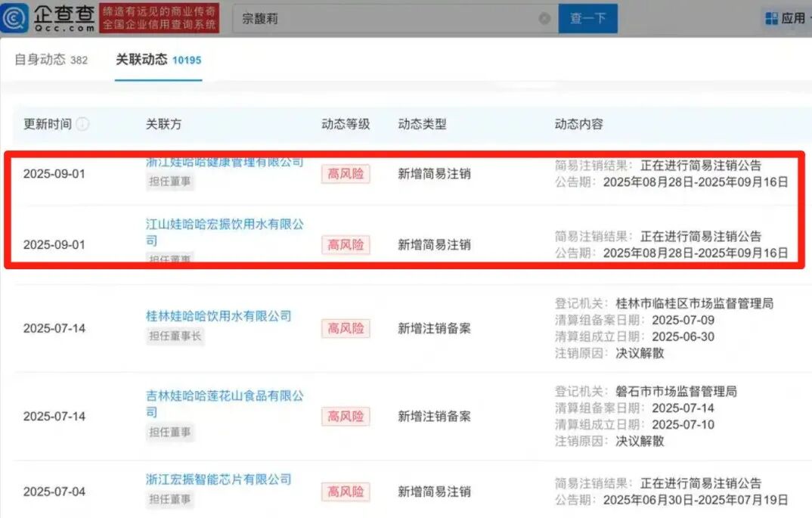
Task: Click 高风险 badge for 吉林娃哈哈莲花山食品有限公司
Action: click(345, 416)
